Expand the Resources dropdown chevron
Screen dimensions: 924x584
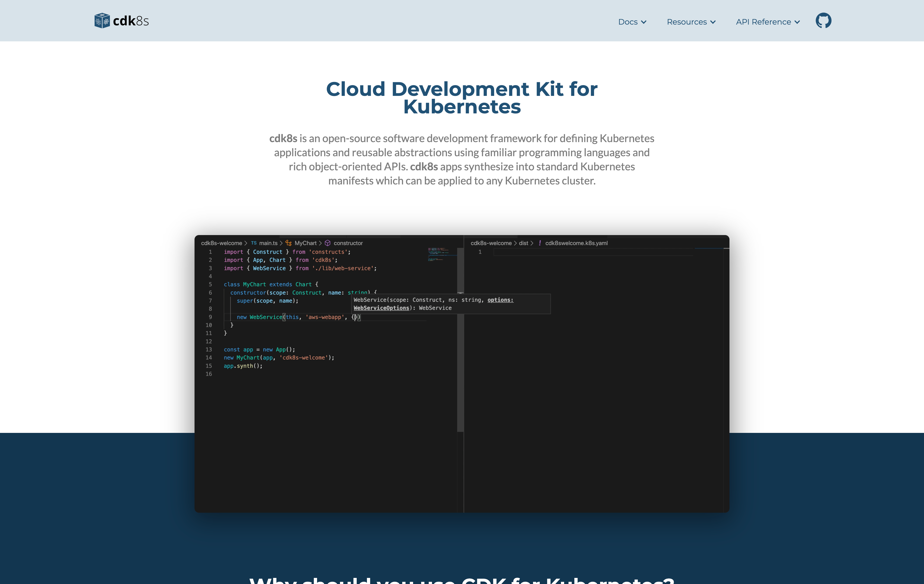pyautogui.click(x=713, y=22)
